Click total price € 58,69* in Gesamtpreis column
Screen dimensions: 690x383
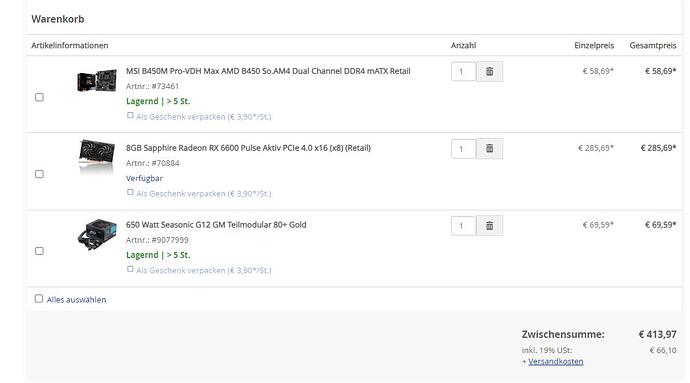[661, 71]
